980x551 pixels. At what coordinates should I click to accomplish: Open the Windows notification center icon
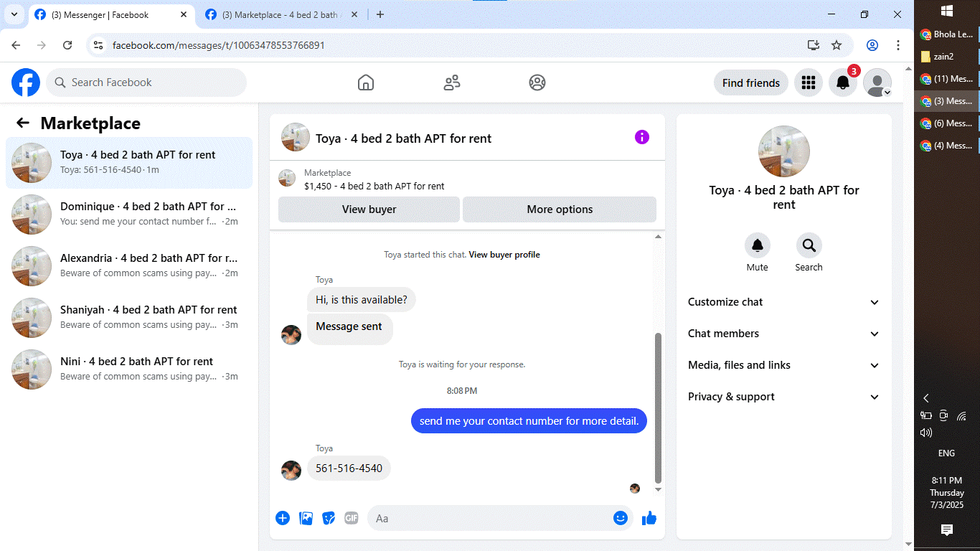(946, 529)
